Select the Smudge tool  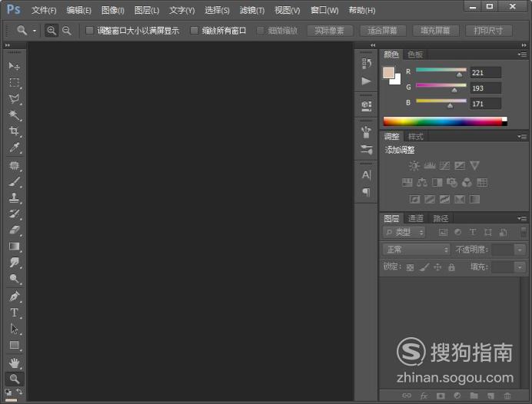coord(15,263)
